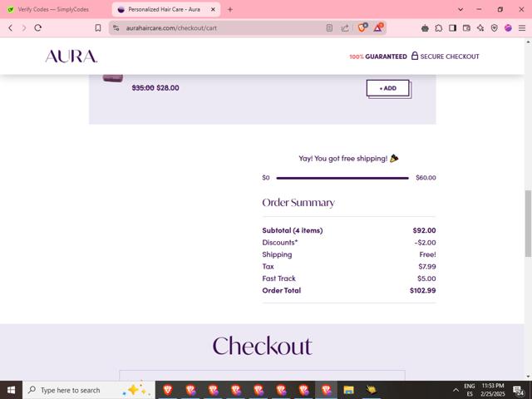
Task: Click the AURA logo
Action: click(71, 57)
